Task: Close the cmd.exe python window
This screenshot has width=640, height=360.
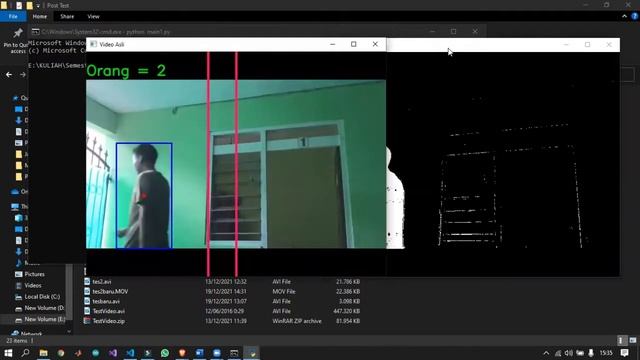Action: tap(475, 31)
